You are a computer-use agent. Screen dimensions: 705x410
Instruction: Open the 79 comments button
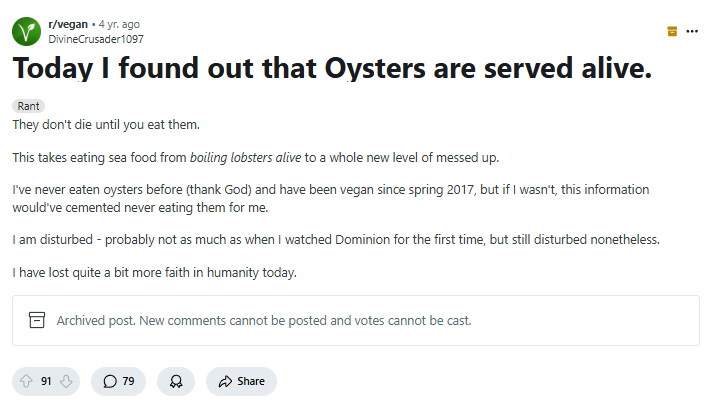click(x=118, y=381)
